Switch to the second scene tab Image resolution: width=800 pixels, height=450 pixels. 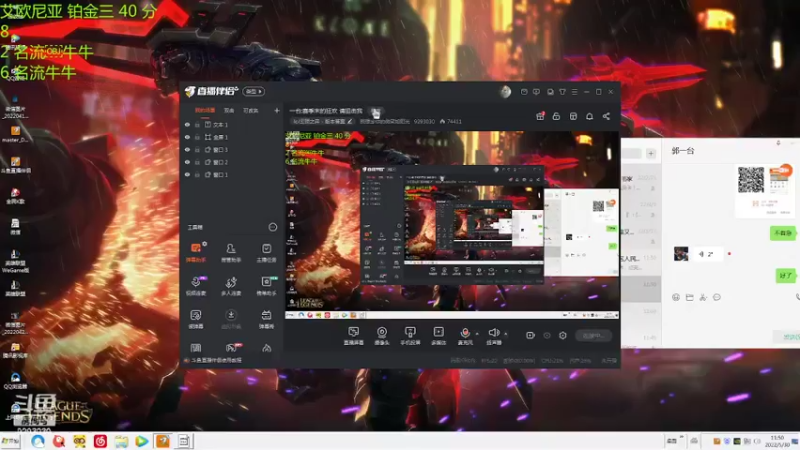229,110
